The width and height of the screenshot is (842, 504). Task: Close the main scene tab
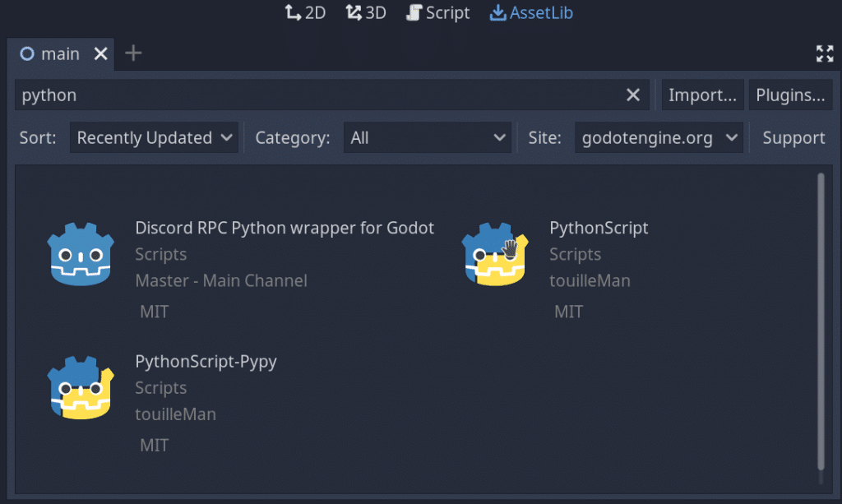click(x=100, y=53)
